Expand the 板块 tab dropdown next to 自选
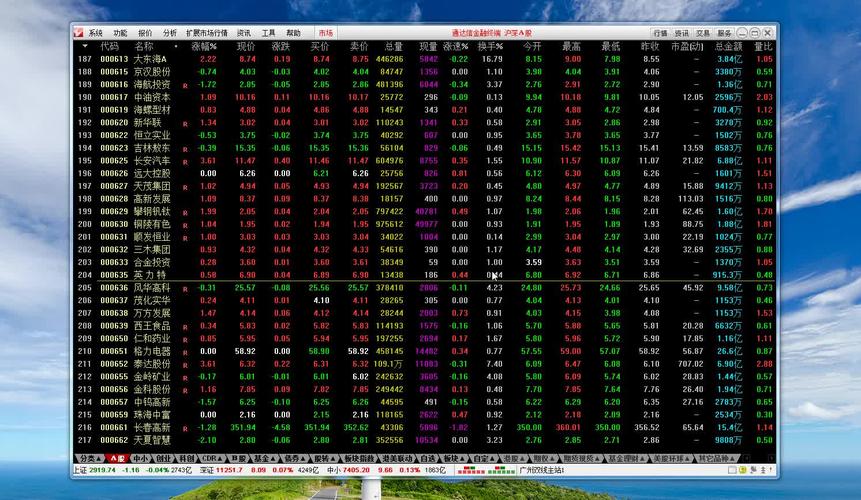 coord(462,458)
